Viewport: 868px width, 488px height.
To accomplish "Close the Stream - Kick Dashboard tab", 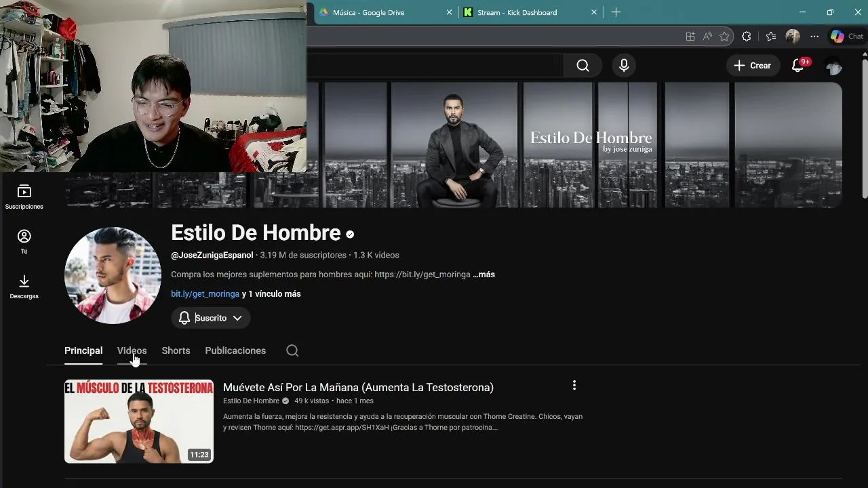I will click(x=594, y=12).
